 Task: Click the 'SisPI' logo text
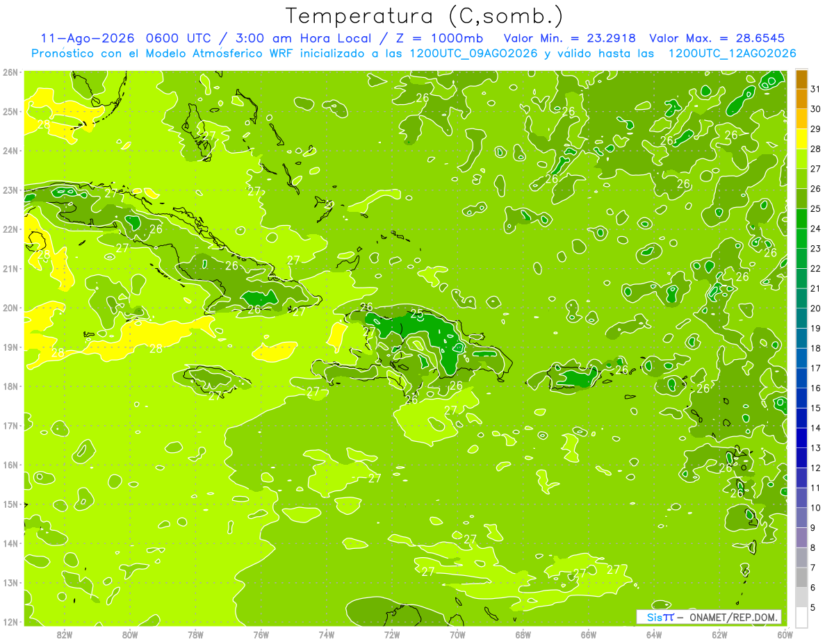tap(660, 618)
